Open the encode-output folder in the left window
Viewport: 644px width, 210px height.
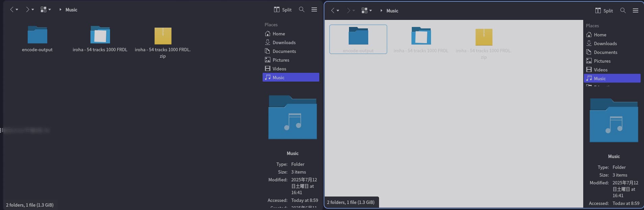coord(37,35)
